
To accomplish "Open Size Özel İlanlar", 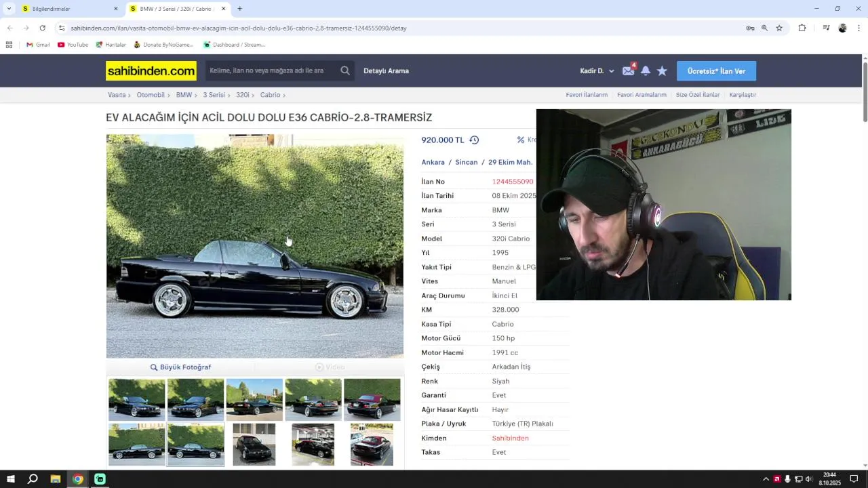I will tap(698, 95).
